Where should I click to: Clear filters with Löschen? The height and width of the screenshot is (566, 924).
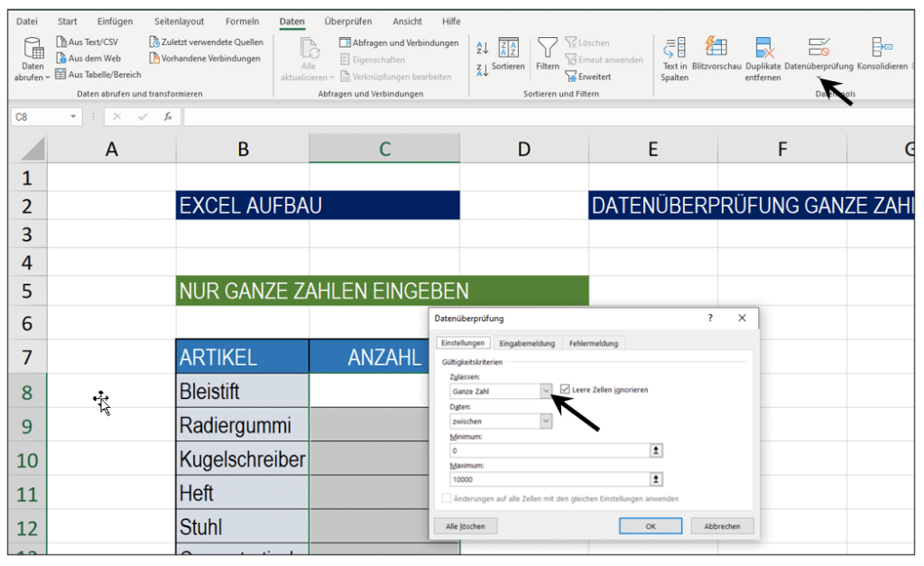pyautogui.click(x=587, y=42)
